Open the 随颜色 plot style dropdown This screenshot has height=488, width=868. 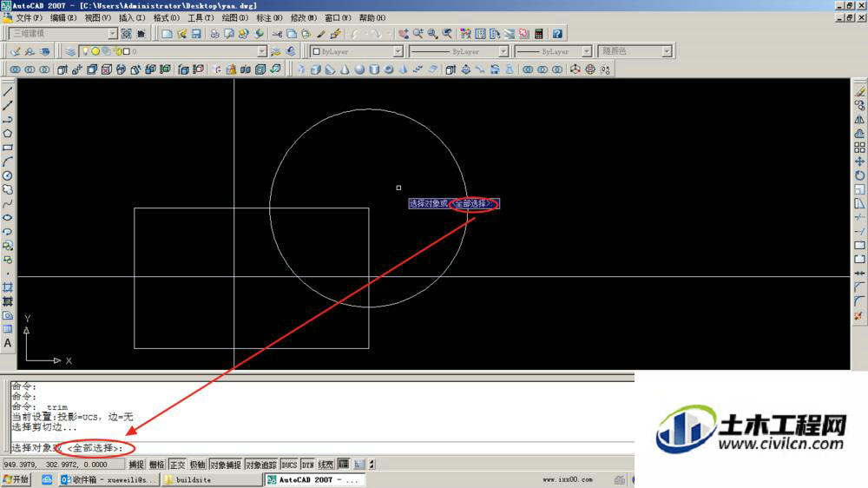click(667, 51)
